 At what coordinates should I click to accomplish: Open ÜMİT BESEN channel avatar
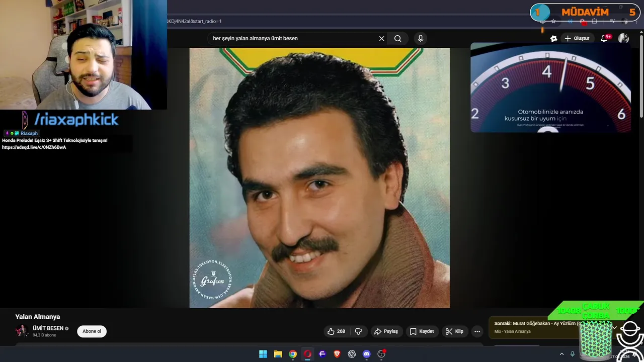22,331
